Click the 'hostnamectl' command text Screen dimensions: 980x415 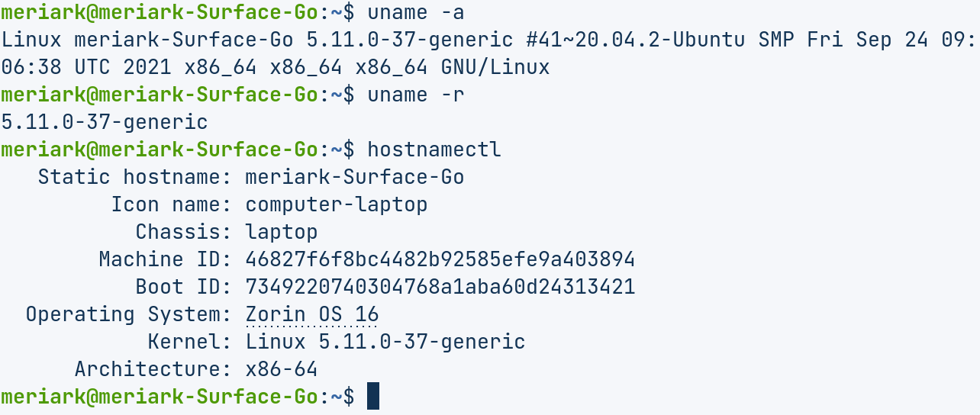click(x=434, y=150)
